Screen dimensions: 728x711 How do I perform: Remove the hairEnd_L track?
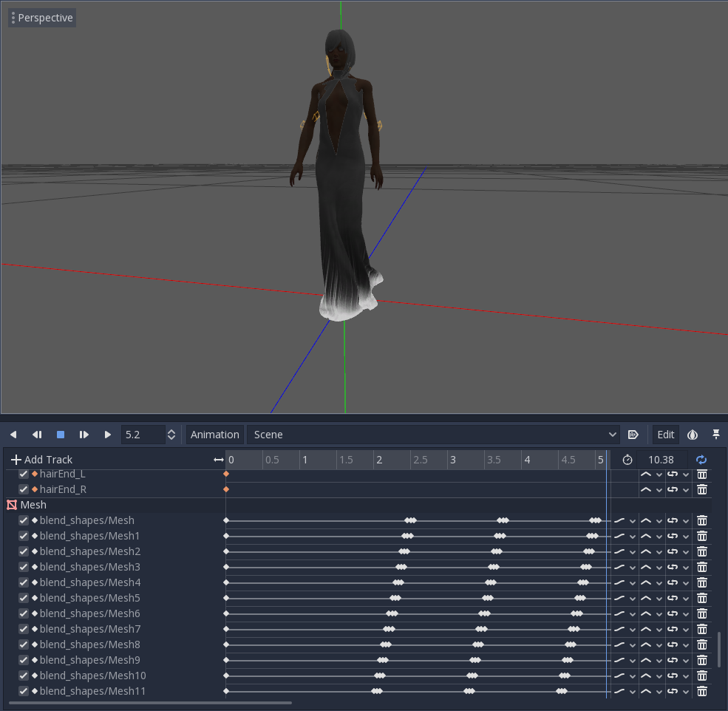[702, 474]
